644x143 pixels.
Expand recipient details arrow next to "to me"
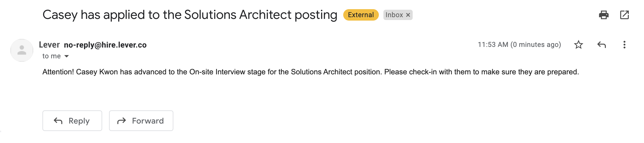pyautogui.click(x=67, y=56)
